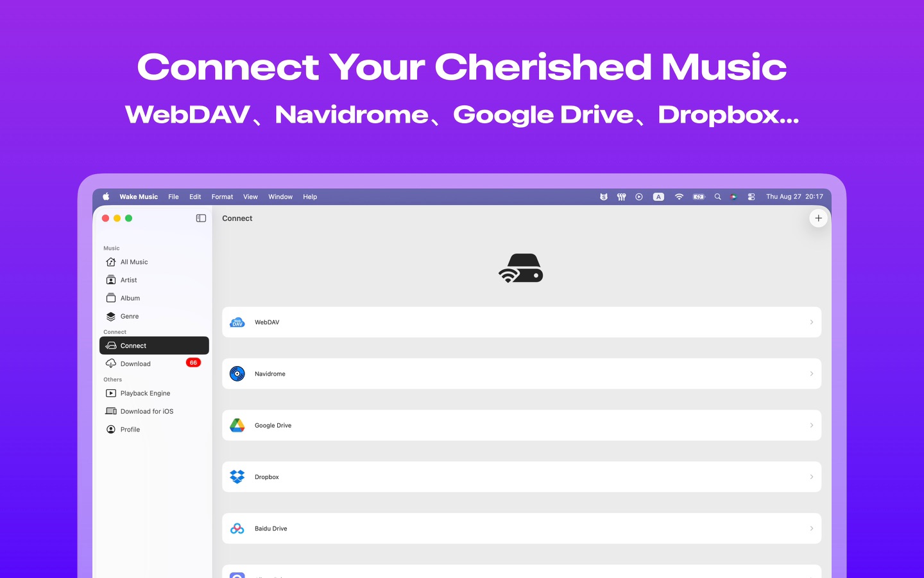Screen dimensions: 924x578
Task: Open the View menu
Action: pos(250,197)
